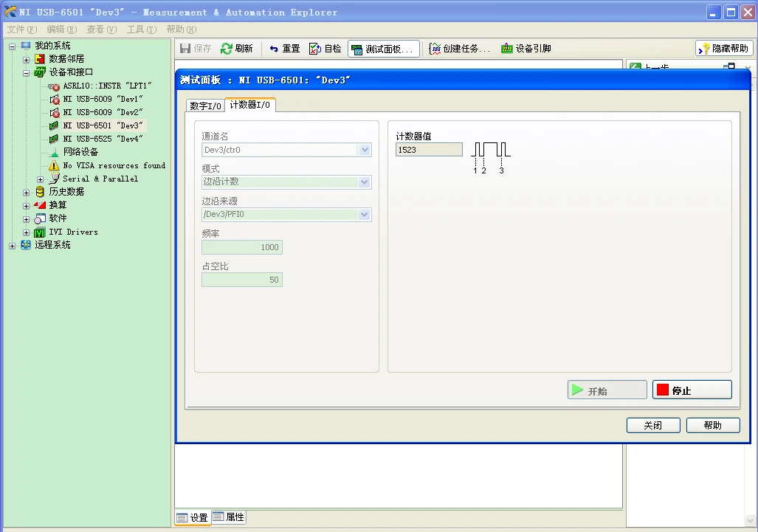Select the Historical Data (历史数据) icon
Viewport: 758px width, 532px height.
point(40,193)
